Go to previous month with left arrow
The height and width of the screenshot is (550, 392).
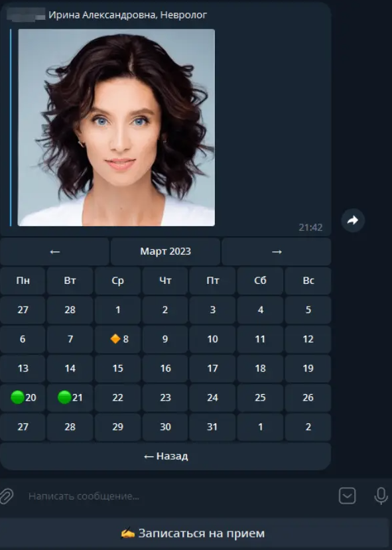[x=54, y=251]
